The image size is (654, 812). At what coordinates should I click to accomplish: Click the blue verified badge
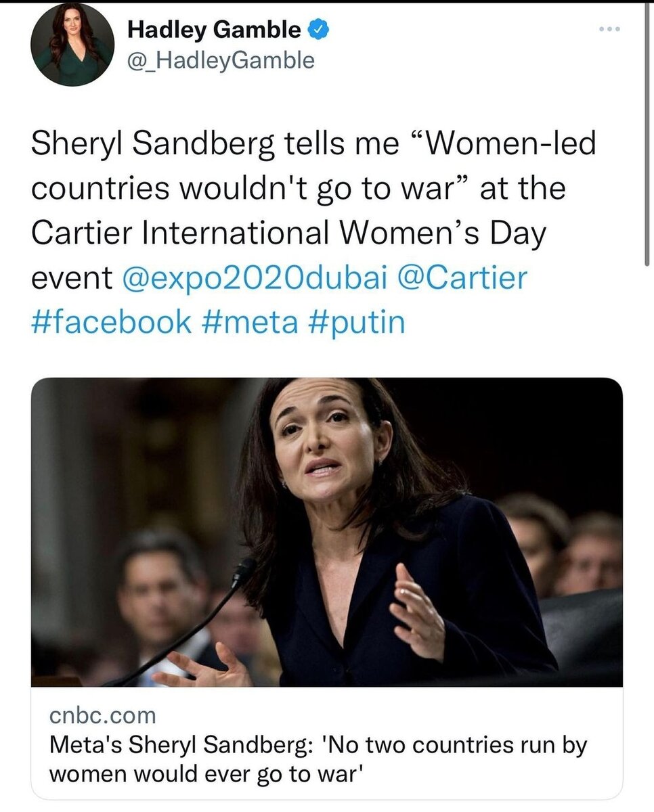point(318,29)
